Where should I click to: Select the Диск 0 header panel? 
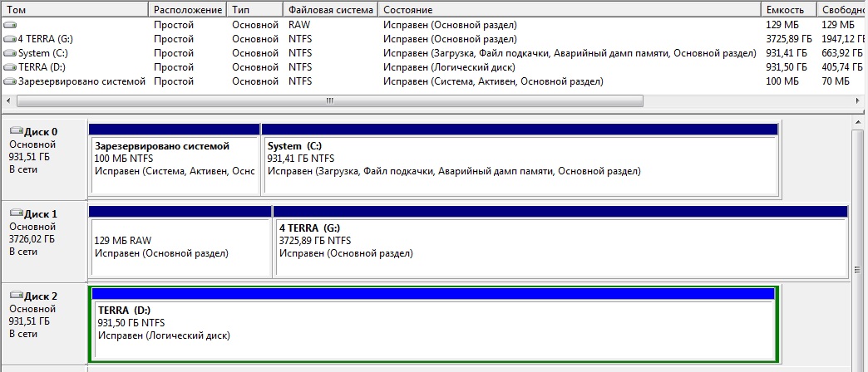44,159
